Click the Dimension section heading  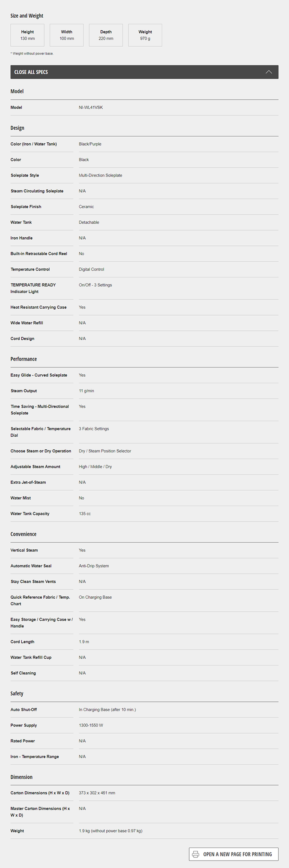point(22,777)
